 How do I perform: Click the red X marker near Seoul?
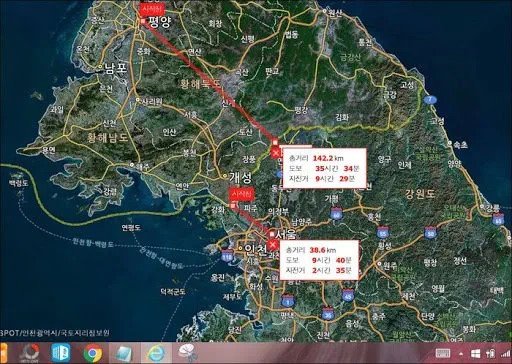(273, 245)
